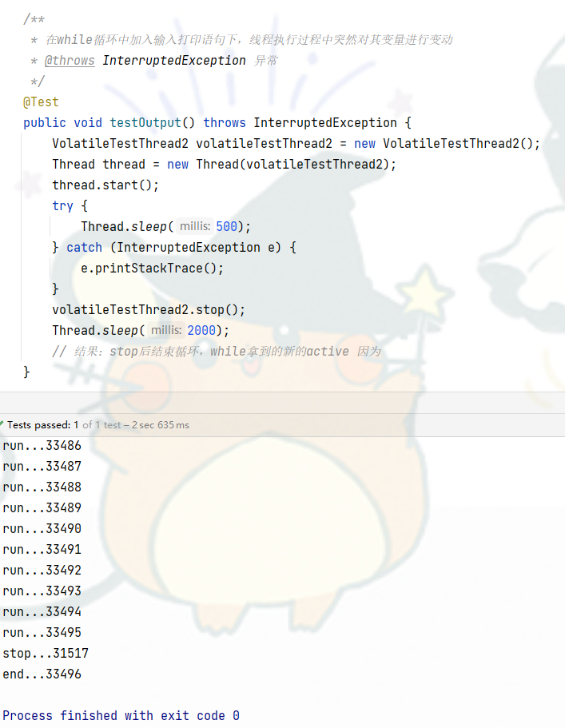565x728 pixels.
Task: Click the testOutput method name
Action: point(145,122)
